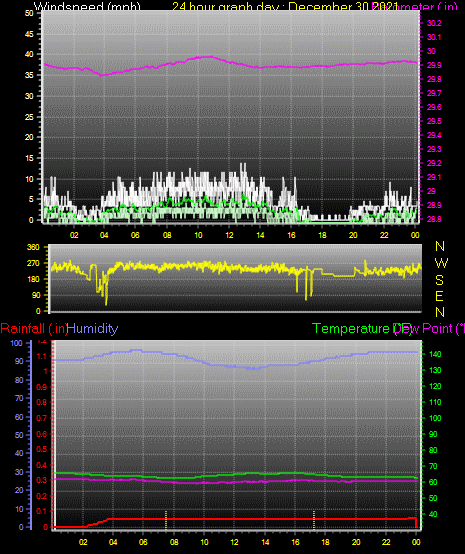Click the 'S' compass letter
This screenshot has width=465, height=554.
tap(440, 280)
